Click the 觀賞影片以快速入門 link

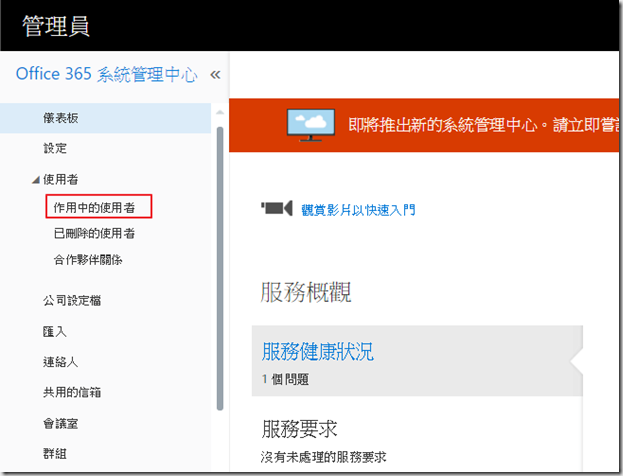coord(358,210)
